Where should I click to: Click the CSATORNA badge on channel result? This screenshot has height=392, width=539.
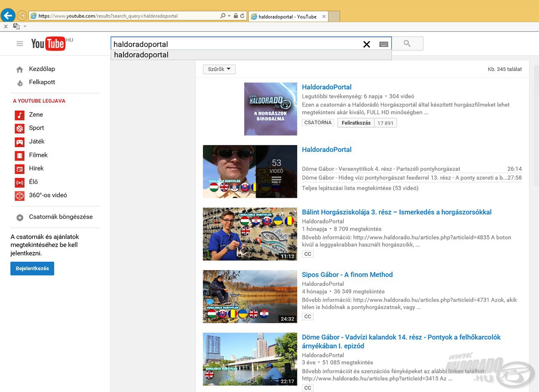pyautogui.click(x=318, y=123)
